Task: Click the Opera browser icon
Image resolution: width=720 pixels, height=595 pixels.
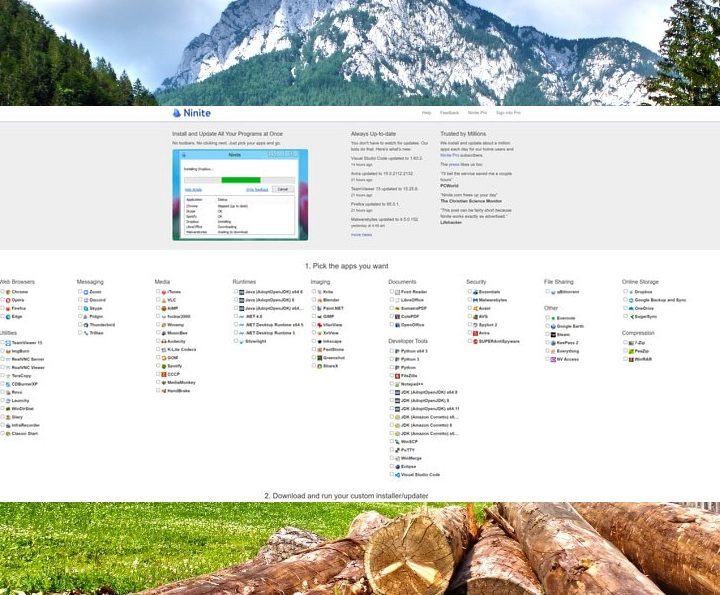Action: coord(8,300)
